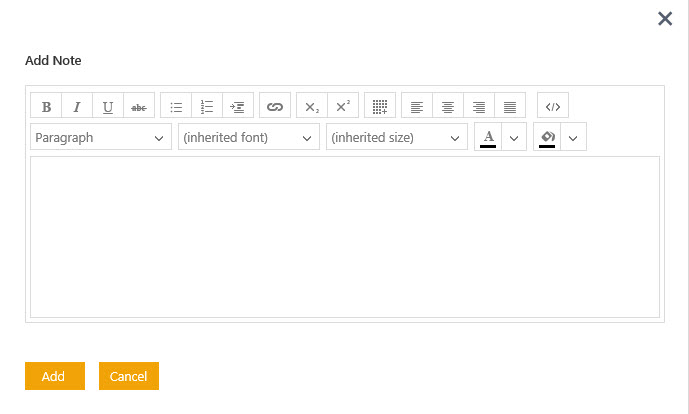Click the font color swatch
The height and width of the screenshot is (414, 689).
(x=488, y=137)
